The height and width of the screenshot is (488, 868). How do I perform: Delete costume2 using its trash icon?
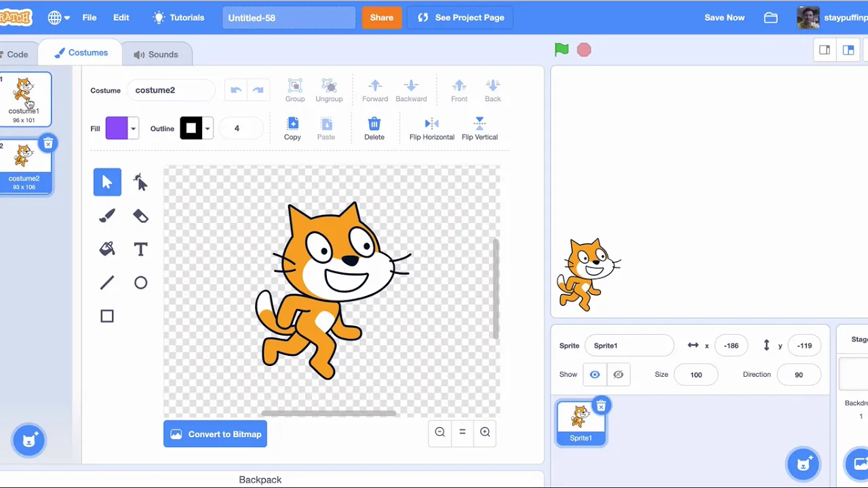point(48,143)
